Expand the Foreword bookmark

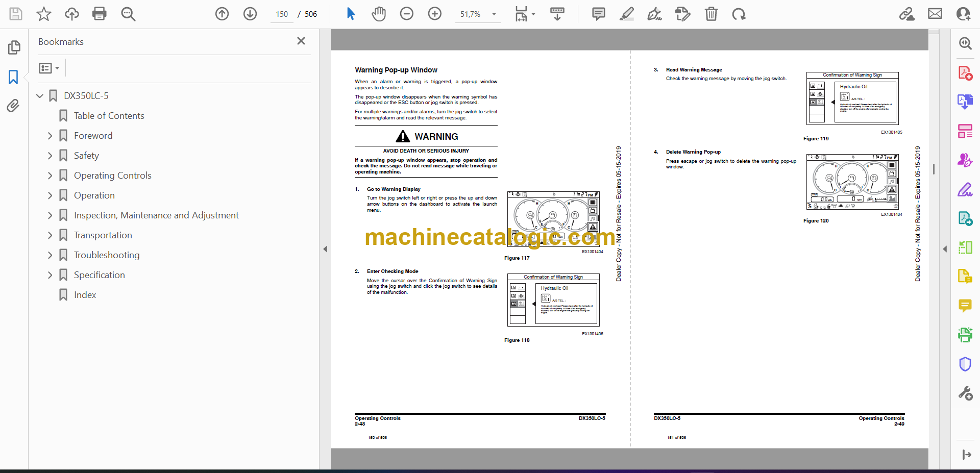[50, 136]
